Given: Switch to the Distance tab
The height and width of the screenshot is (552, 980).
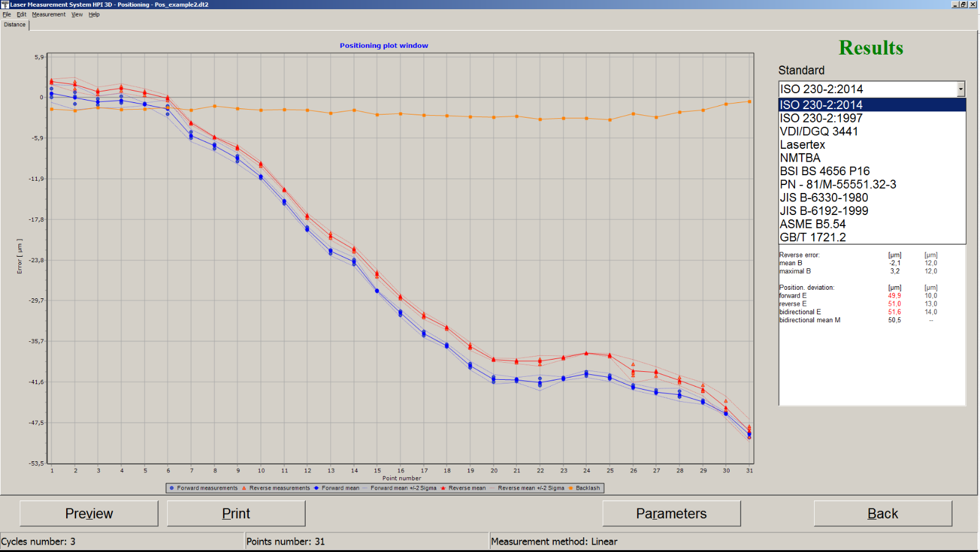Looking at the screenshot, I should 15,25.
